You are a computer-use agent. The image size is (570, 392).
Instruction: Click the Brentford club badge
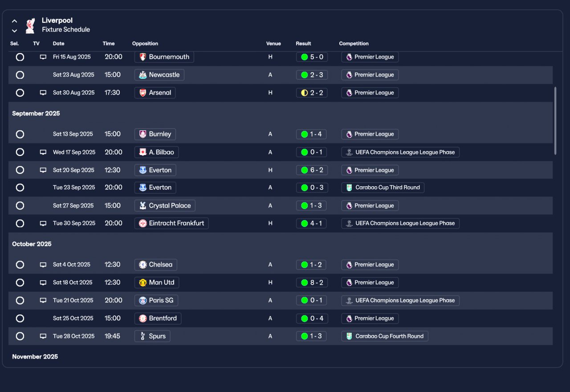(143, 318)
